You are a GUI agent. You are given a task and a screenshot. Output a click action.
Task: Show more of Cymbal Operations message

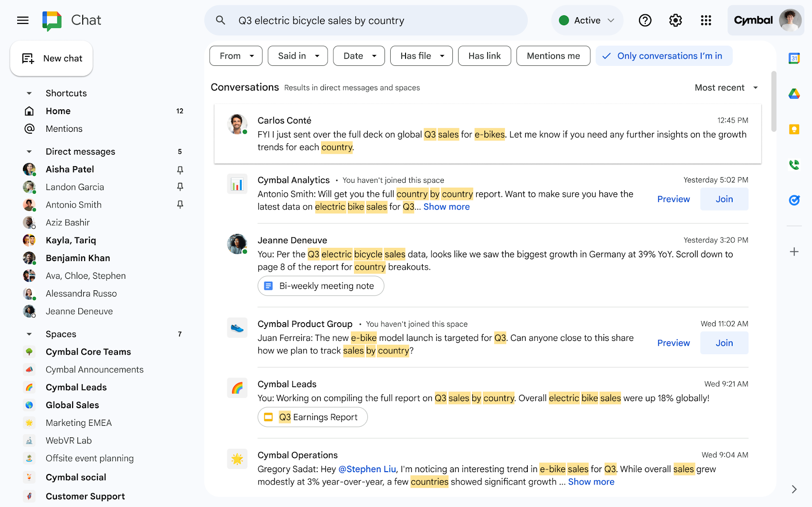pyautogui.click(x=591, y=482)
